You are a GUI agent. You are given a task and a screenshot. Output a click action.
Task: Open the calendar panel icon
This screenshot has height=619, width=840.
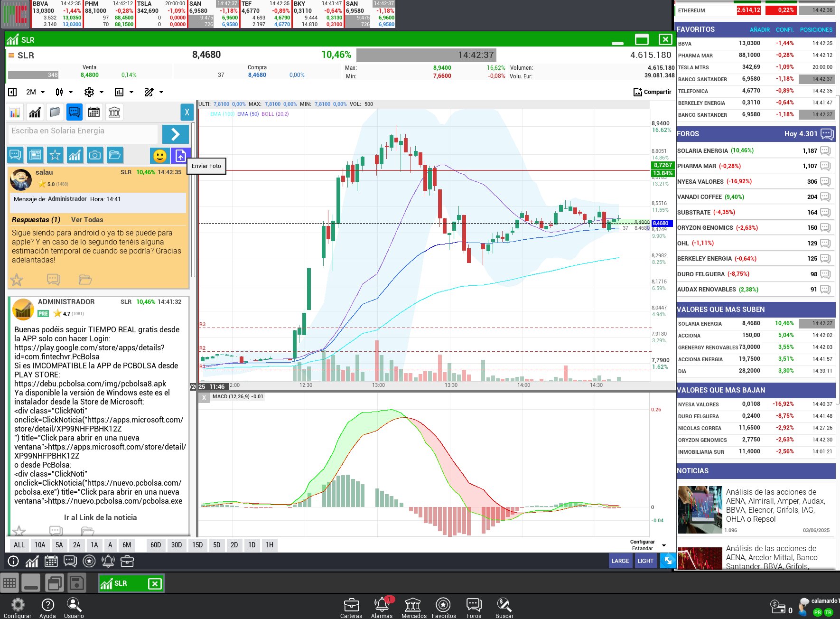tap(94, 113)
